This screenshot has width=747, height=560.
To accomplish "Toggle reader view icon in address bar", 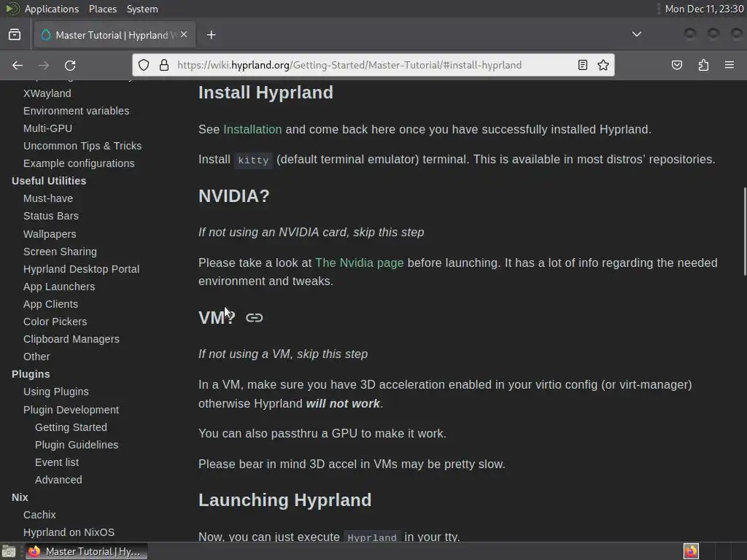I will click(x=582, y=65).
